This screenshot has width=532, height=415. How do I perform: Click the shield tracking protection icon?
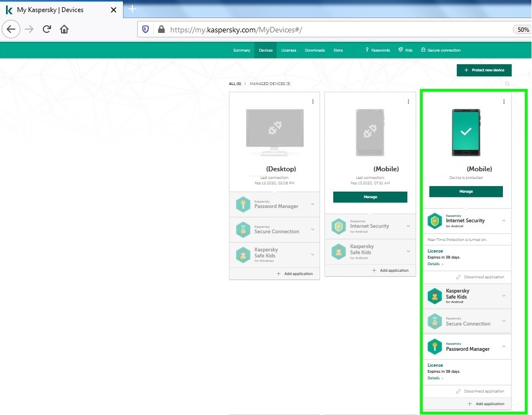pos(145,30)
